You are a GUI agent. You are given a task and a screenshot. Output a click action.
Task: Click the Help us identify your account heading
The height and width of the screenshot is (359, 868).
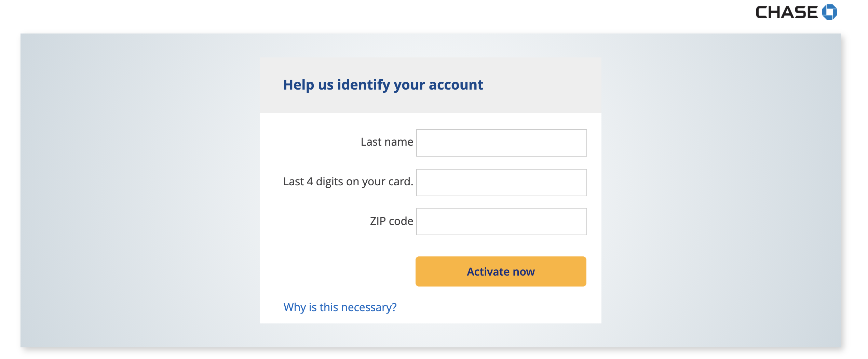click(383, 84)
